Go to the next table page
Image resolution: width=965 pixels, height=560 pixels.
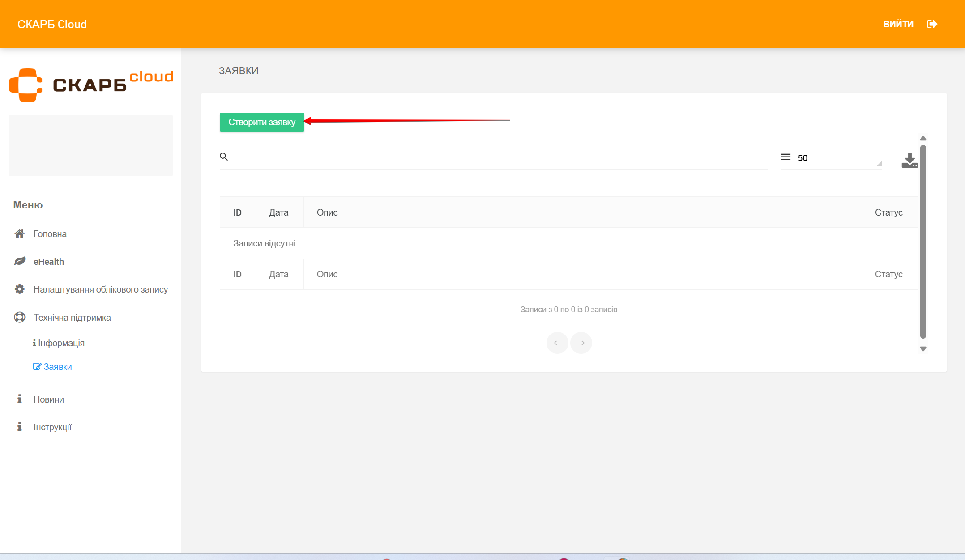pos(581,343)
